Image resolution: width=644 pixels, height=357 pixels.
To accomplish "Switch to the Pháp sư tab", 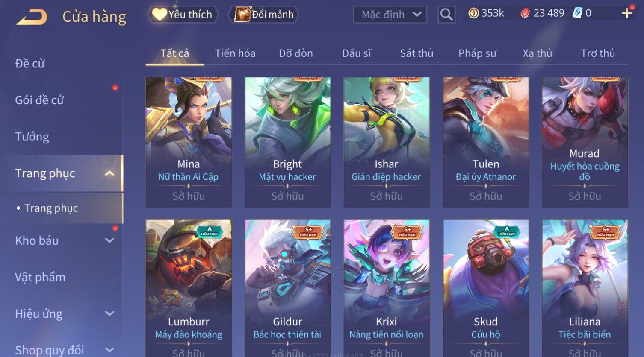I will 477,53.
